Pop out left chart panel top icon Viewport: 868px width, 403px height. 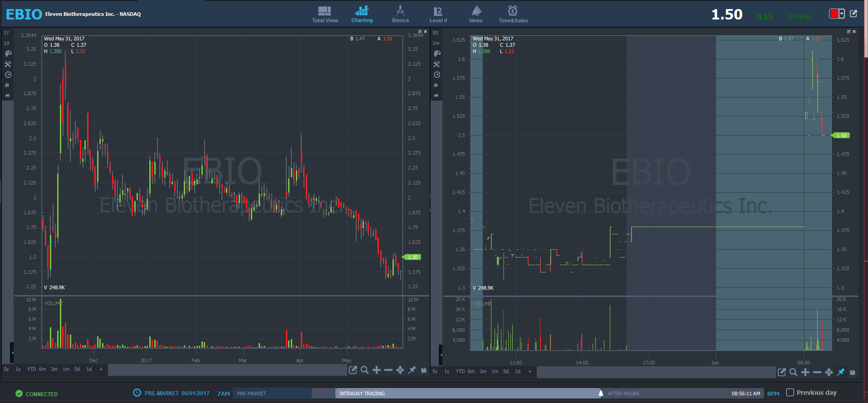tap(420, 31)
